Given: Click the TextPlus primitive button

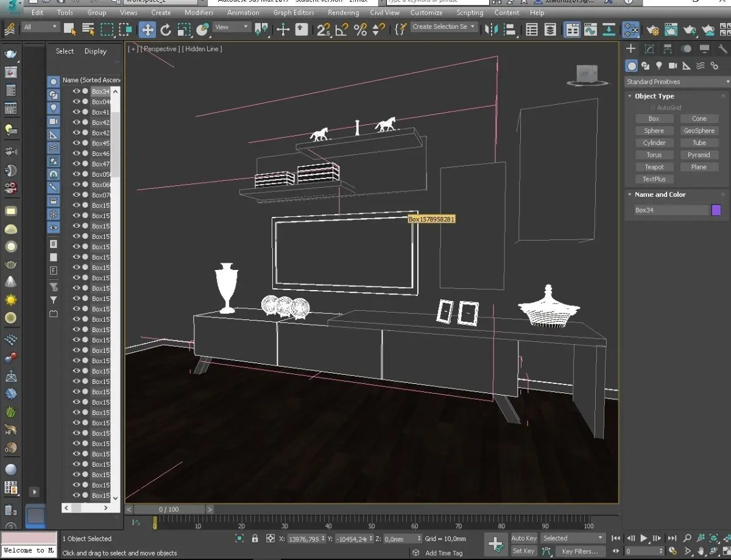Looking at the screenshot, I should (x=654, y=179).
